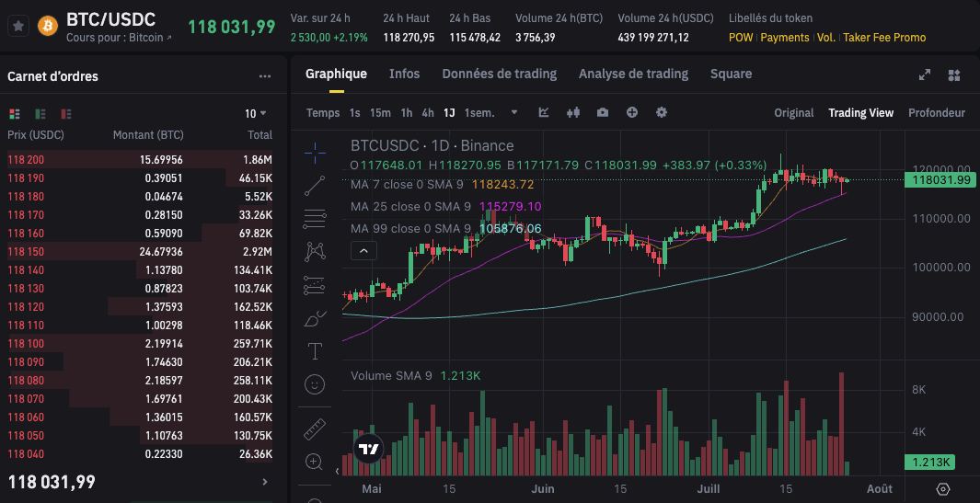
Task: Switch to Original chart view
Action: (x=794, y=113)
